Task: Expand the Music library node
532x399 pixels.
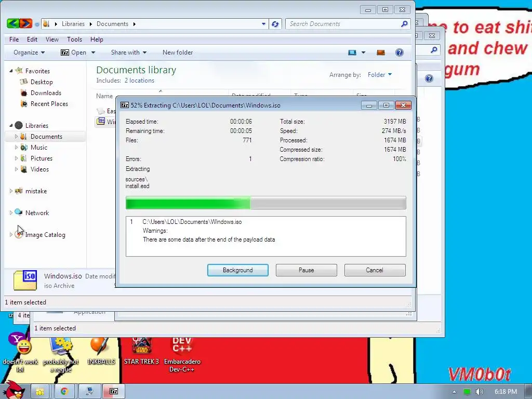Action: 16,147
